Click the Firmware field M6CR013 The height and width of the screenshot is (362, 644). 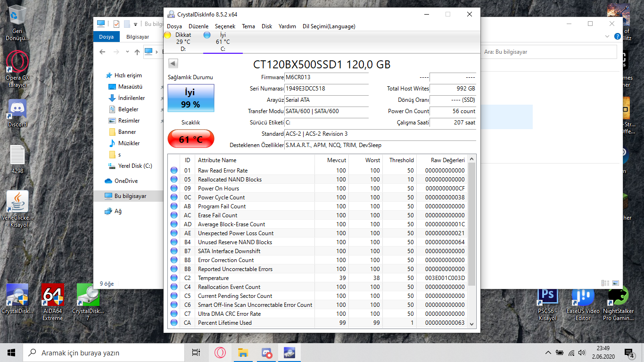(326, 77)
